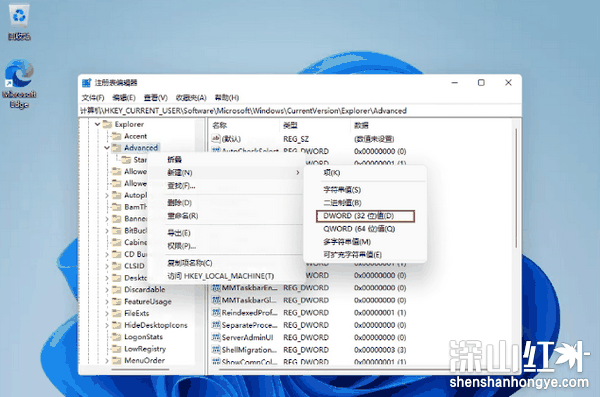Click 查找(F)... in the context menu

(x=226, y=186)
